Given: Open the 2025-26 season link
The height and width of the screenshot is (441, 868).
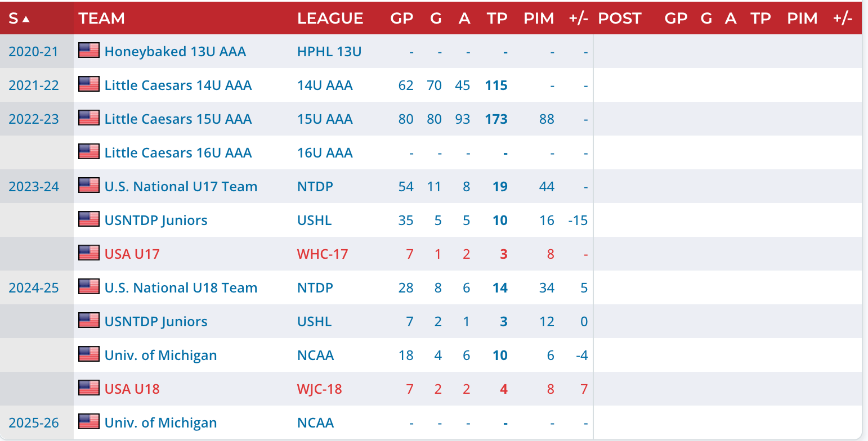Looking at the screenshot, I should click(x=34, y=423).
